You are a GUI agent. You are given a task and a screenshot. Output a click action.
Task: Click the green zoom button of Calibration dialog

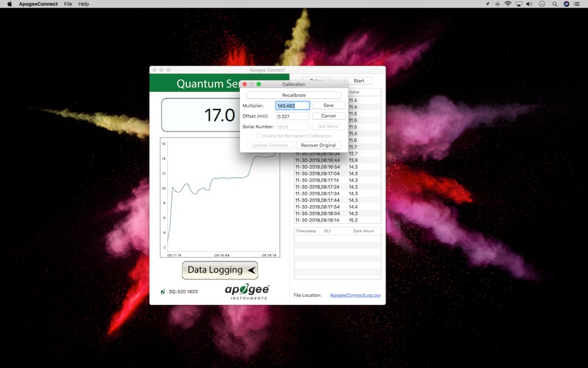pos(258,84)
